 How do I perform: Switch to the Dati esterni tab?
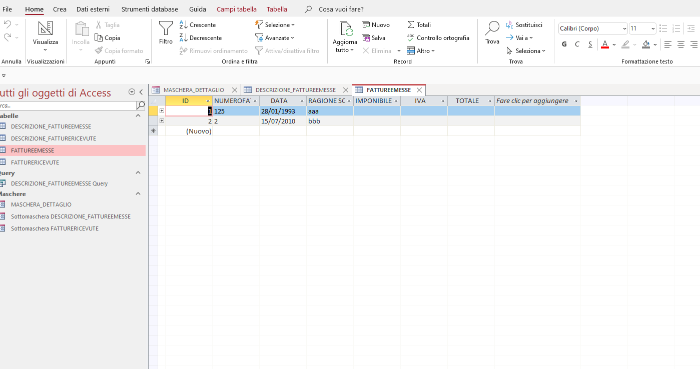point(93,9)
